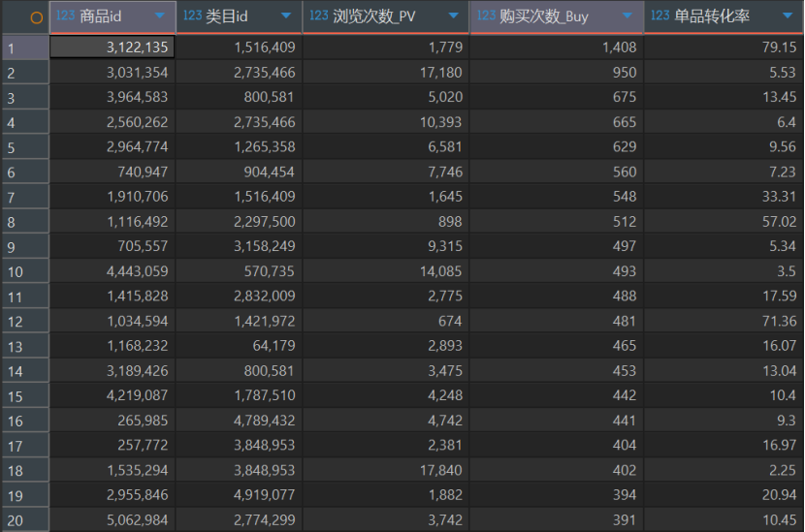
Task: Click cell 740,947
Action: [x=113, y=172]
